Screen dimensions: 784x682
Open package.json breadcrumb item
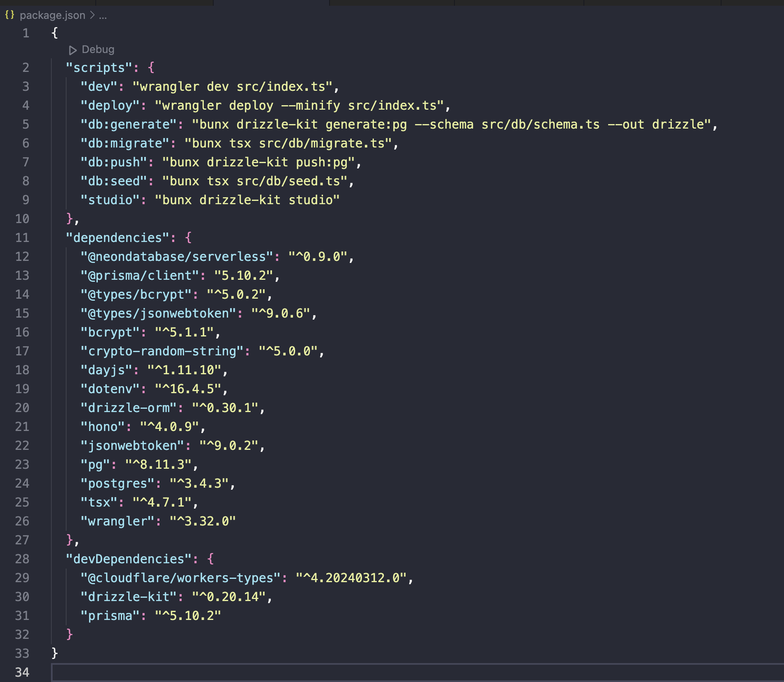(52, 15)
